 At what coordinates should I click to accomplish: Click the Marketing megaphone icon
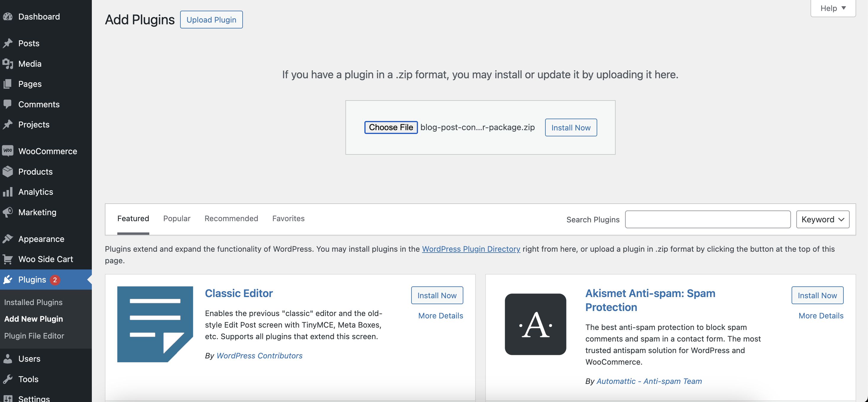pos(7,212)
